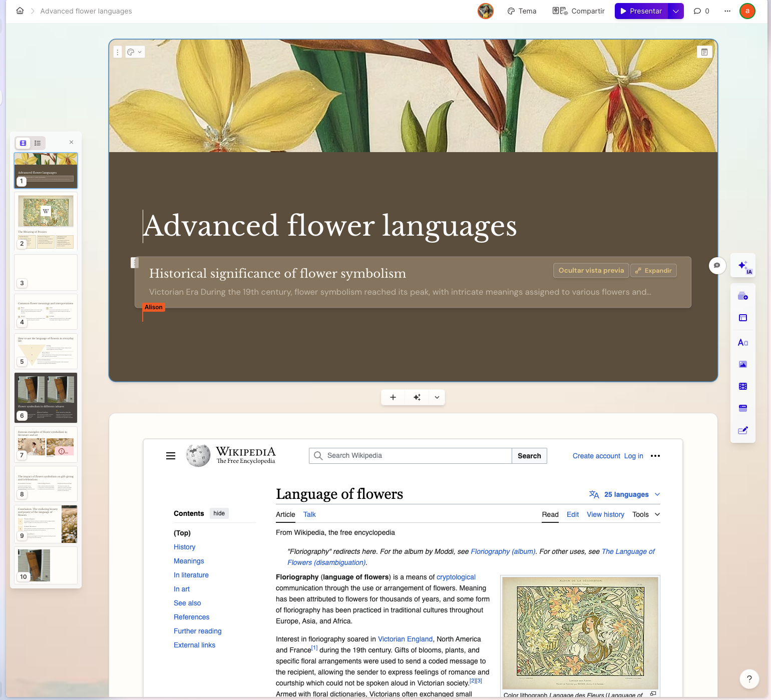Jump to Meanings in contents
This screenshot has height=700, width=771.
coord(189,561)
